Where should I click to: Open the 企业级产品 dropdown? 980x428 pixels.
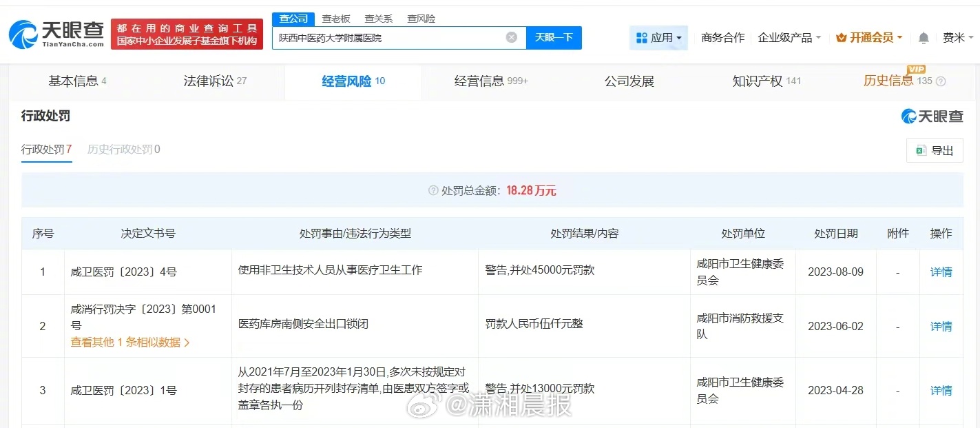pos(788,38)
